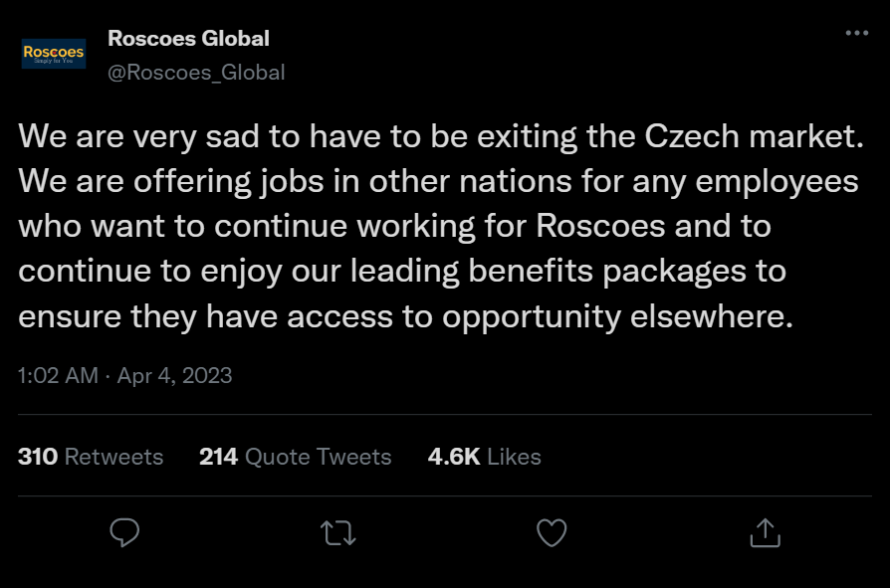See who gave 4.6K Likes
Screen dimensions: 890x588
coord(484,456)
